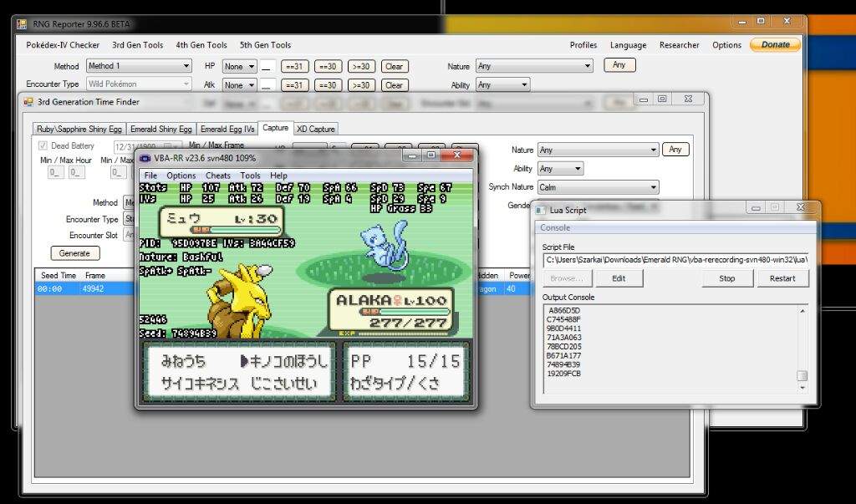Open the 4th Gen Tools menu
The height and width of the screenshot is (504, 856).
(201, 45)
